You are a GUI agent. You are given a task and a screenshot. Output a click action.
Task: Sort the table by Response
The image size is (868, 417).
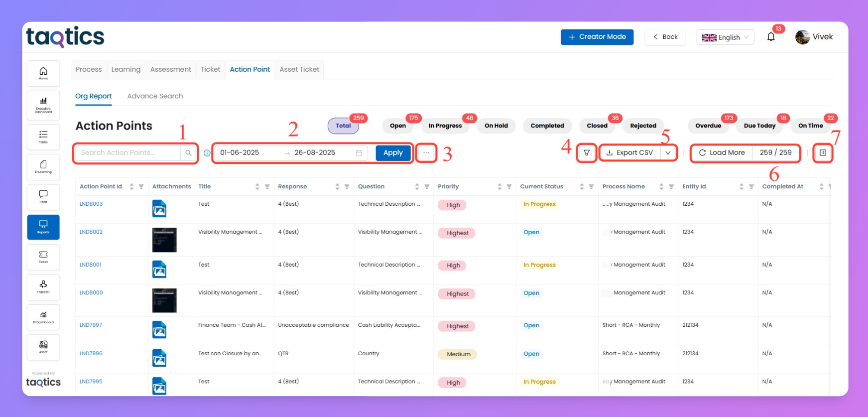337,187
